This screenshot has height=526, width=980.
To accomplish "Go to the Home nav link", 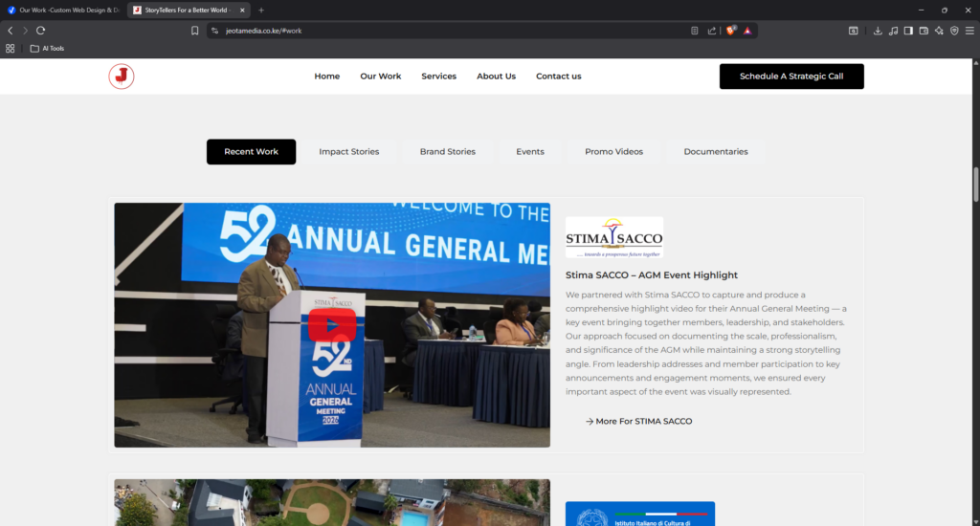I will click(327, 77).
